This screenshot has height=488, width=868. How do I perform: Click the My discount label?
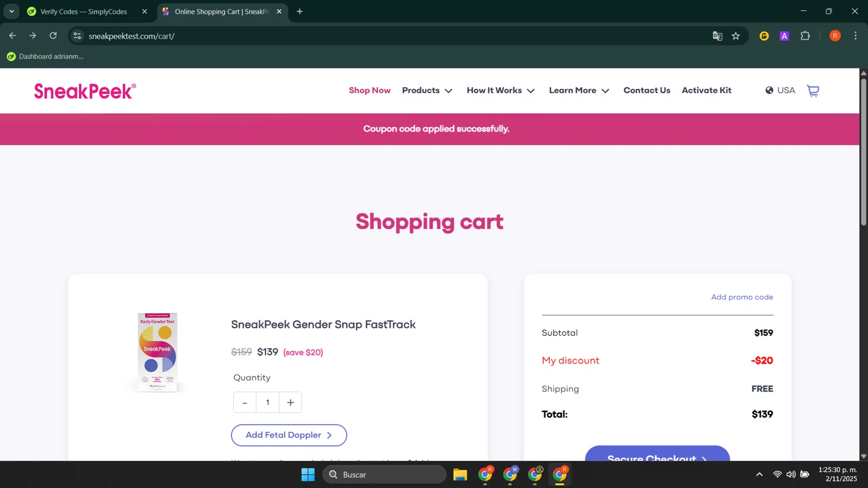click(571, 361)
